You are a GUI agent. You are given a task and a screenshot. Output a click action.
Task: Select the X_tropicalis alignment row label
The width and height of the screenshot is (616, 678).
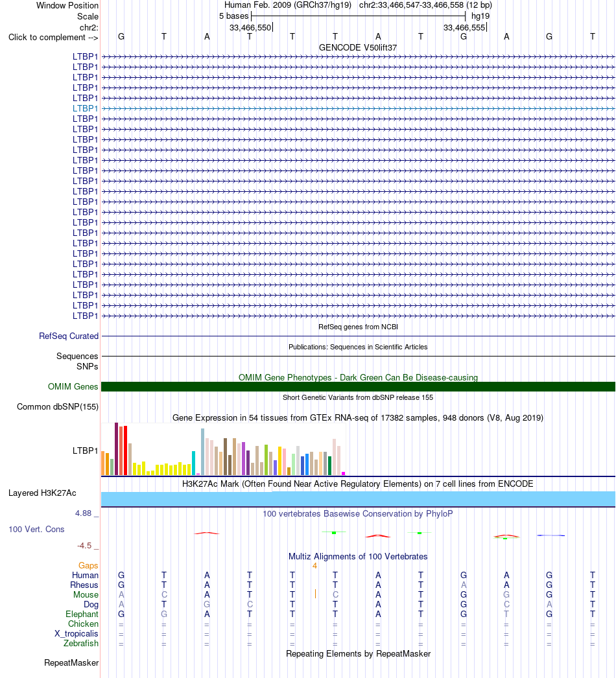(76, 633)
